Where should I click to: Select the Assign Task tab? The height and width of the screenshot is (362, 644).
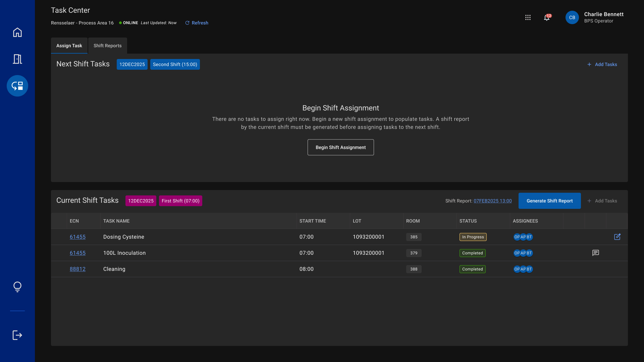click(x=69, y=46)
